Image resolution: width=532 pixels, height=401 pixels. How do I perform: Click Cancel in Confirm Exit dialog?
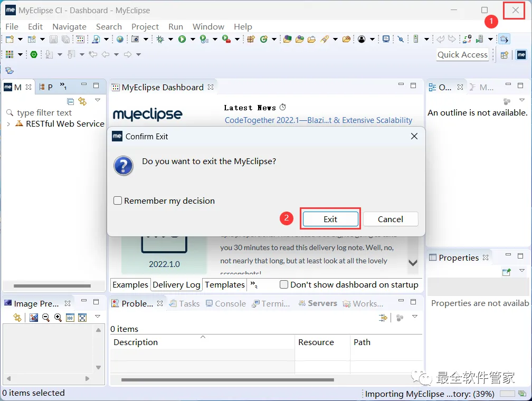[391, 219]
